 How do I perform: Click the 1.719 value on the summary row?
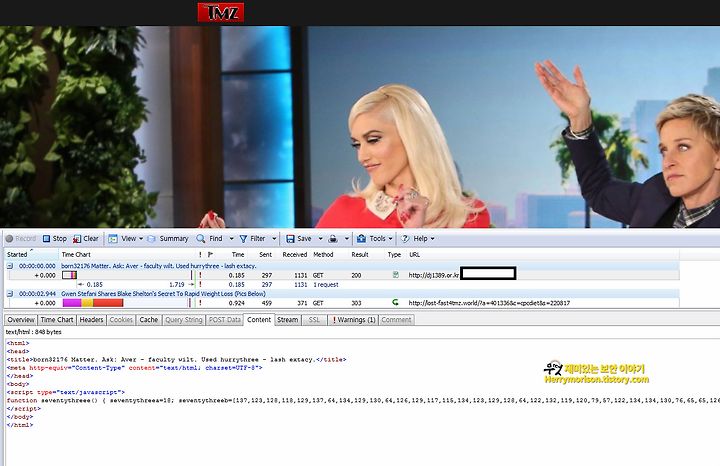(x=176, y=285)
